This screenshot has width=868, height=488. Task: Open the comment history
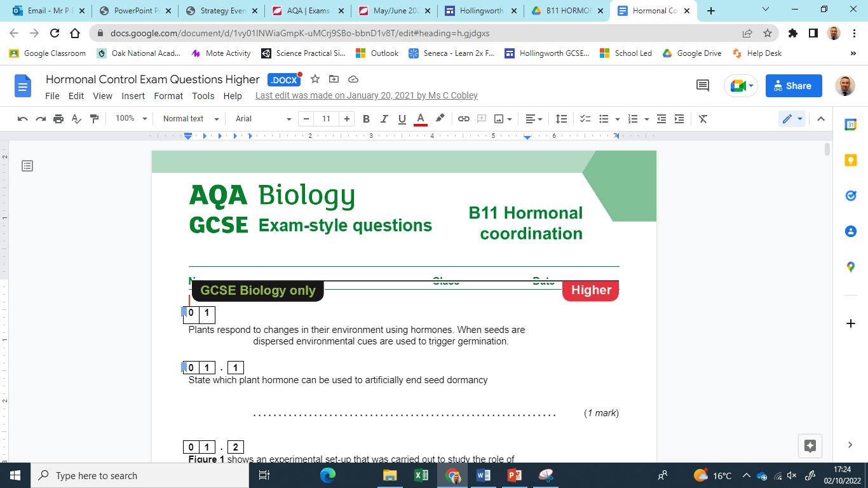[703, 85]
